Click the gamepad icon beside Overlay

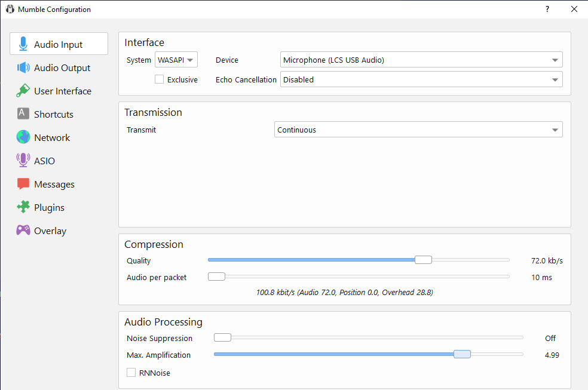tap(23, 230)
